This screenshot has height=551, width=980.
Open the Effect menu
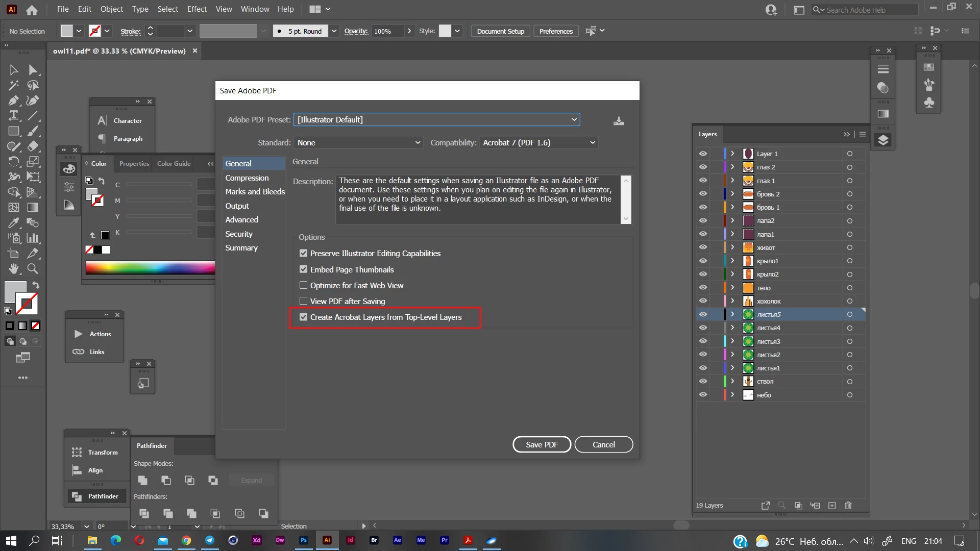coord(197,9)
